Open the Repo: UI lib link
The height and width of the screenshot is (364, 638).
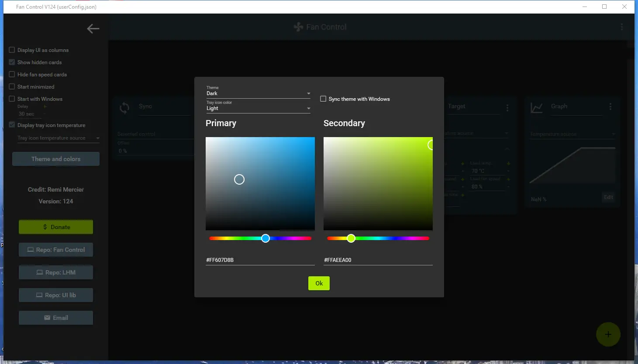coord(56,295)
